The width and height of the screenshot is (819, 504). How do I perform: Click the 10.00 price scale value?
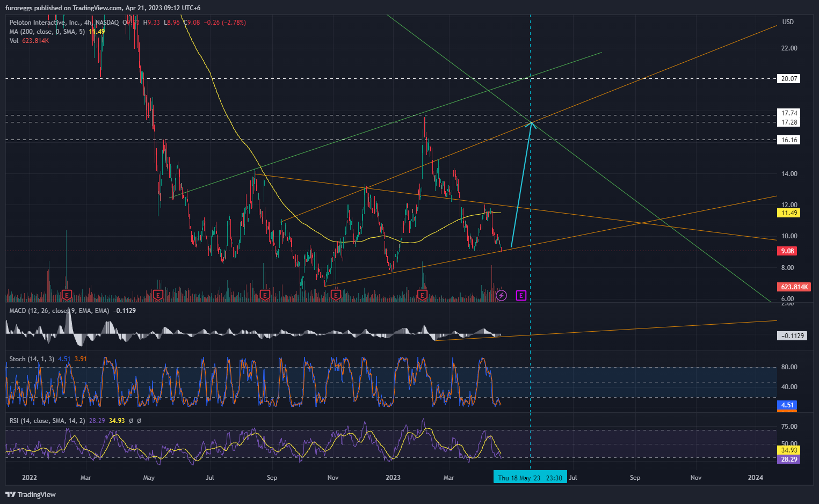pos(789,236)
